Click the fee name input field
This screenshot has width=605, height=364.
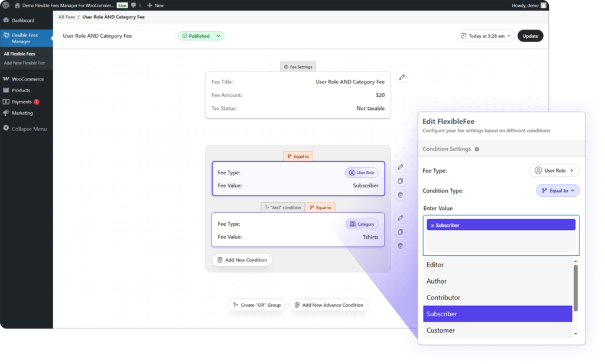click(x=117, y=36)
